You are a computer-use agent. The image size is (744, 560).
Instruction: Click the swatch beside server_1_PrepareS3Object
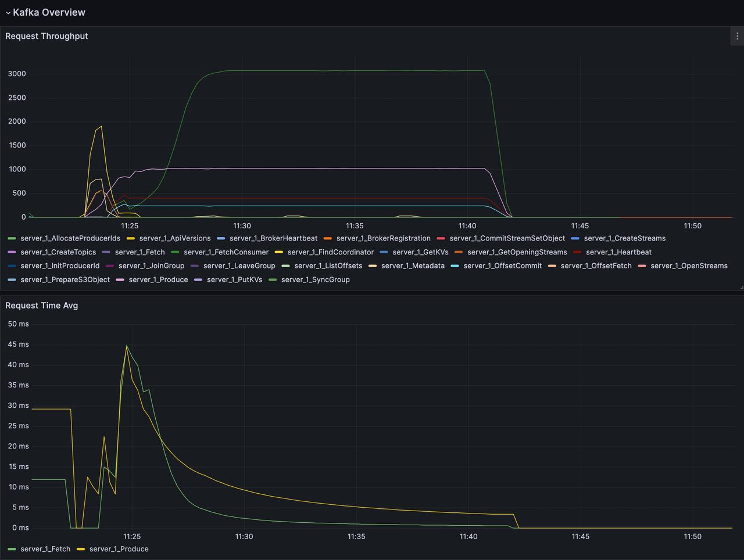tap(12, 280)
